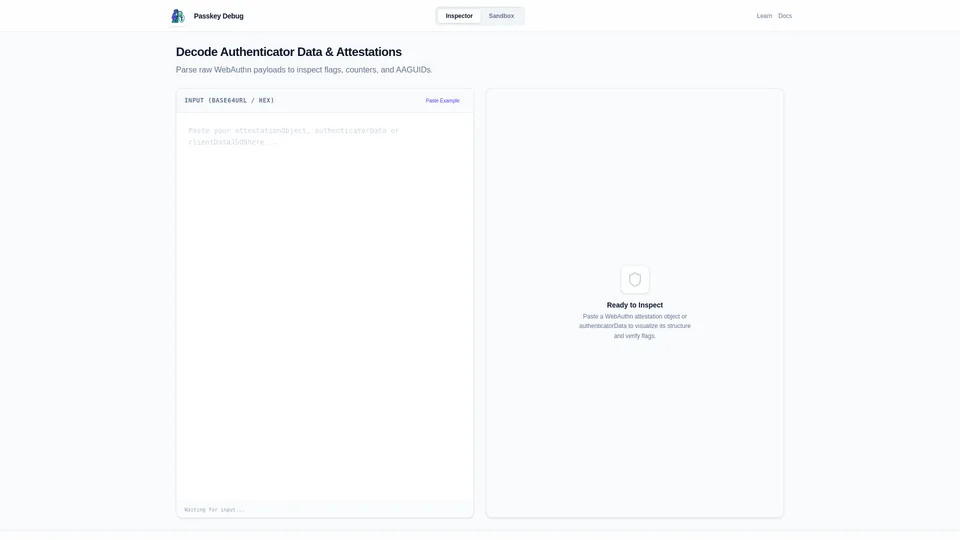Click the shield icon in the results panel

[x=634, y=280]
